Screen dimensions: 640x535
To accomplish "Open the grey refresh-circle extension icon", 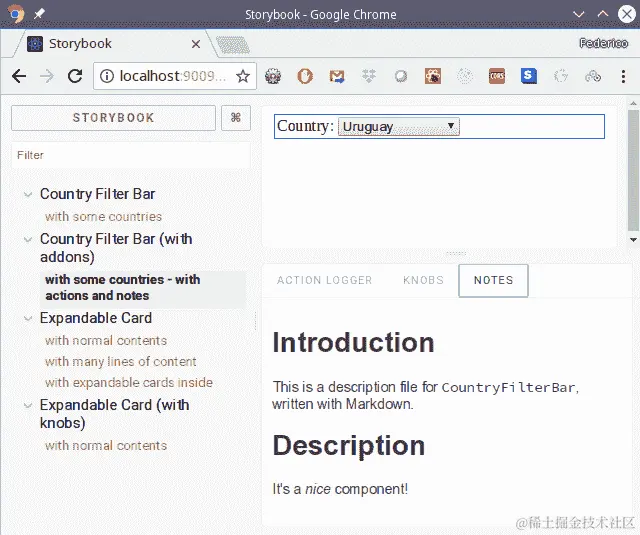I will point(560,76).
